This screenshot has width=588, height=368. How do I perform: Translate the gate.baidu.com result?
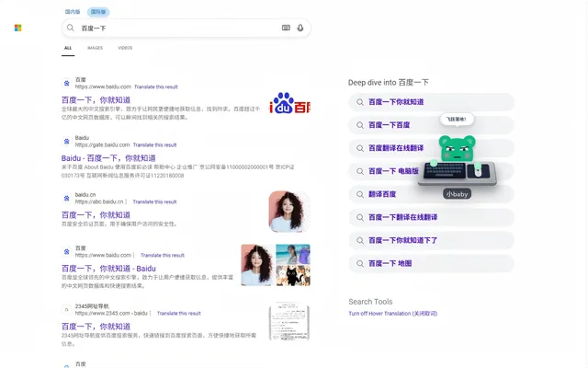pyautogui.click(x=154, y=145)
